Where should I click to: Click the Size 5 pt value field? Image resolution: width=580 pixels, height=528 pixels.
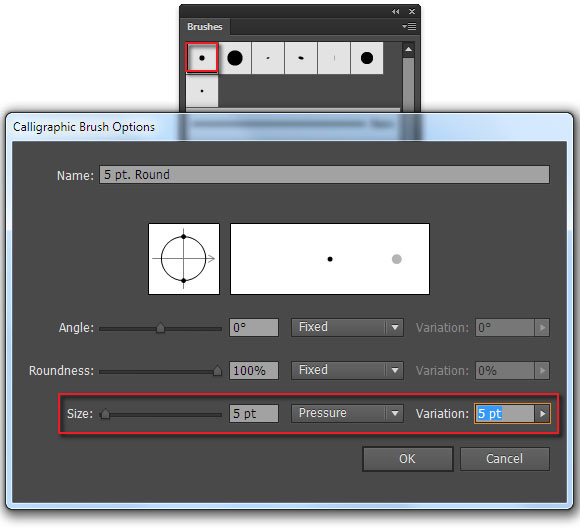tap(254, 413)
